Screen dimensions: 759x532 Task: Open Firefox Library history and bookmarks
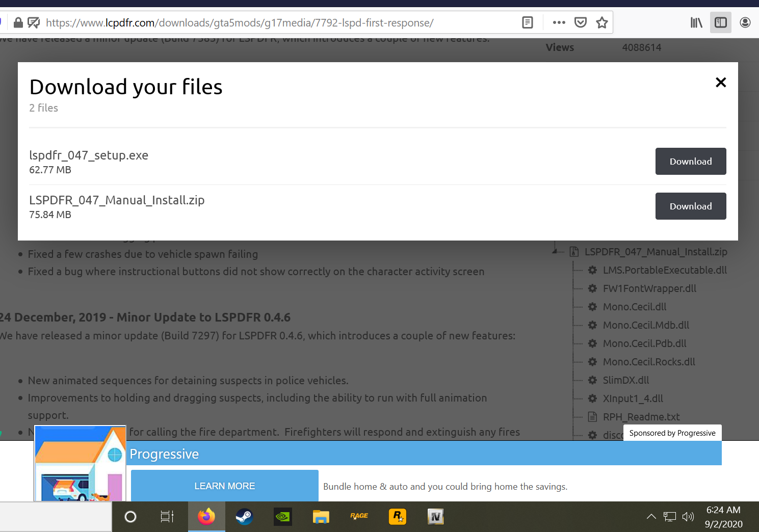696,22
